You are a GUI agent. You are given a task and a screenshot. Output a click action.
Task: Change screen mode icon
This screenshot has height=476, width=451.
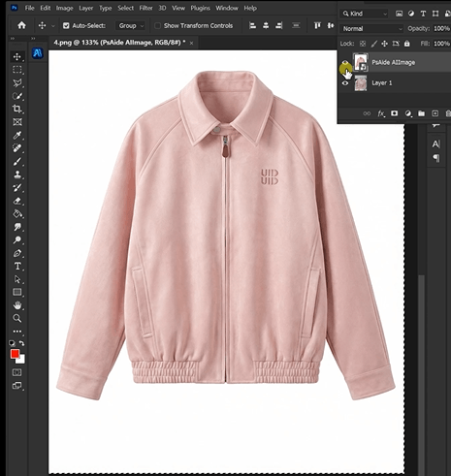pos(16,386)
